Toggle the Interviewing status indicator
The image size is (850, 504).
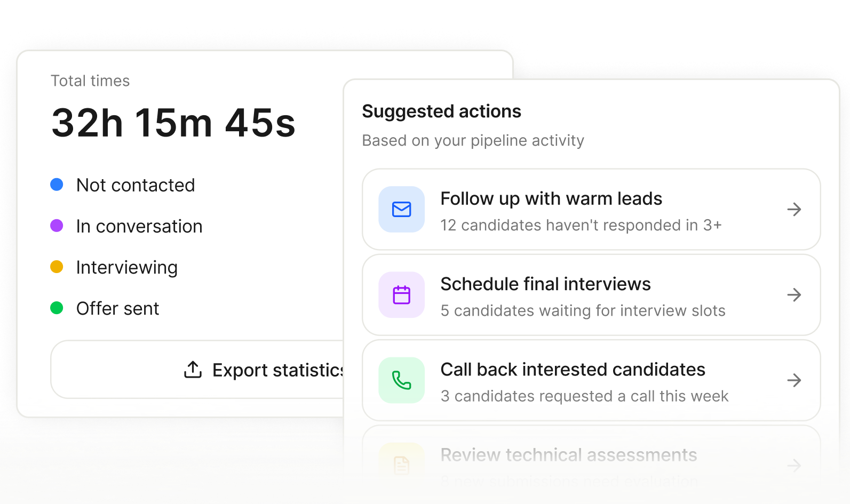(58, 267)
